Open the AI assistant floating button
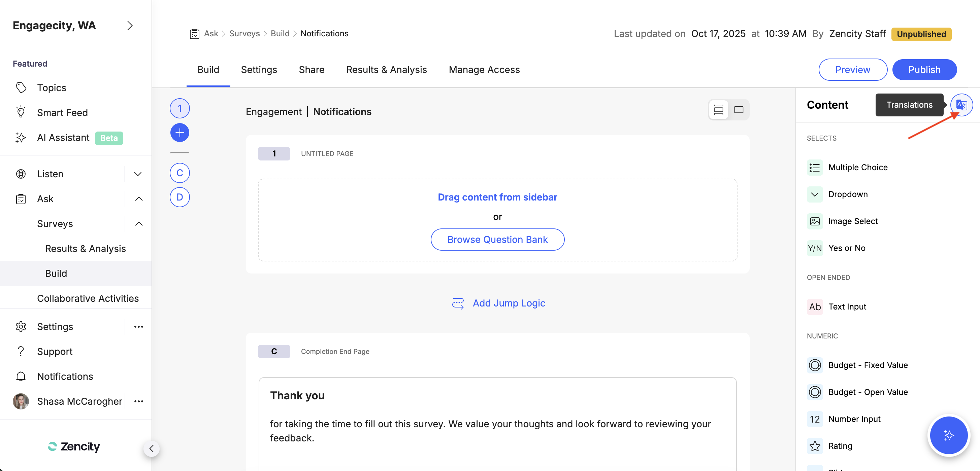Screen dimensions: 980x471 (x=948, y=435)
